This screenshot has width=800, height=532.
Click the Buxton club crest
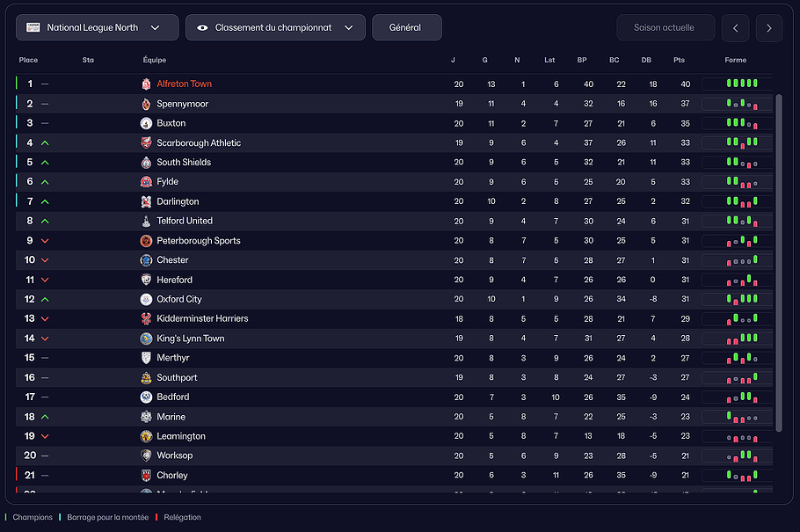click(145, 123)
